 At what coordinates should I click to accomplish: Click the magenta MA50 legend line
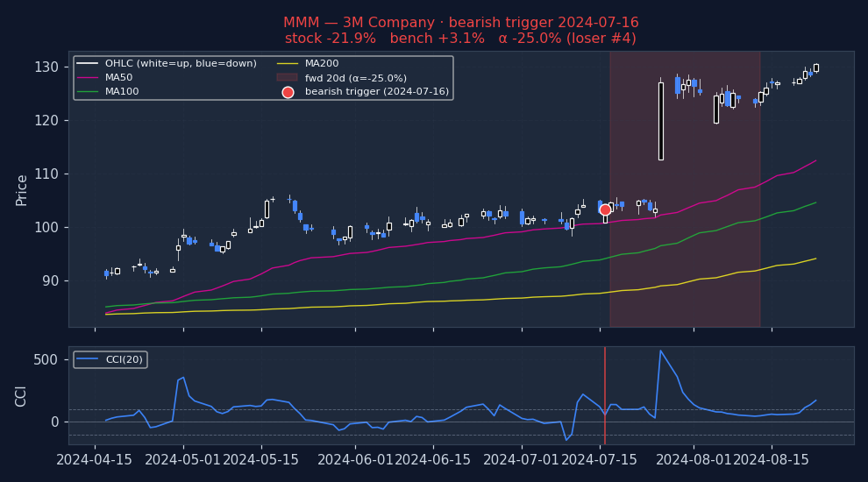pos(87,78)
